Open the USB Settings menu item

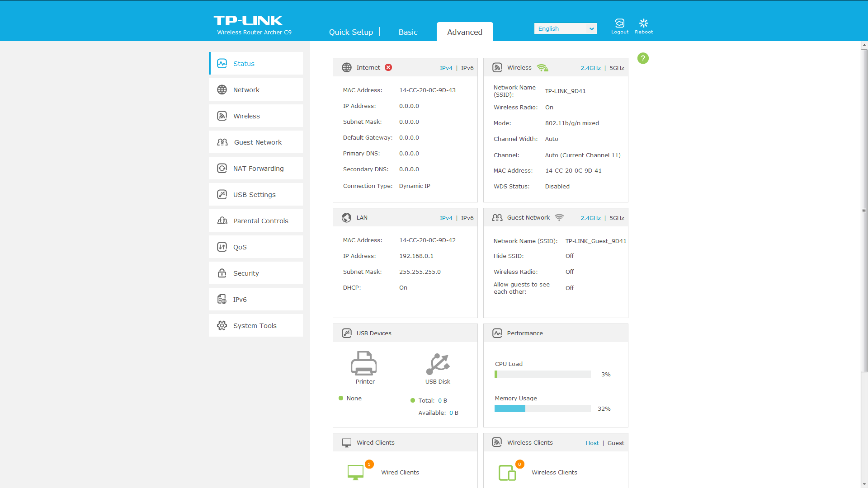(x=256, y=194)
